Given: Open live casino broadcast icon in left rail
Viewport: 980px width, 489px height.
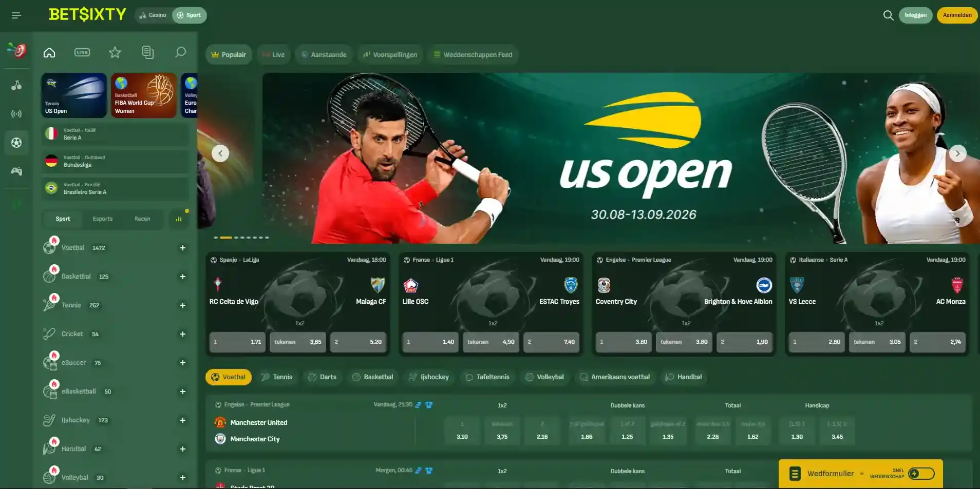Looking at the screenshot, I should click(16, 114).
